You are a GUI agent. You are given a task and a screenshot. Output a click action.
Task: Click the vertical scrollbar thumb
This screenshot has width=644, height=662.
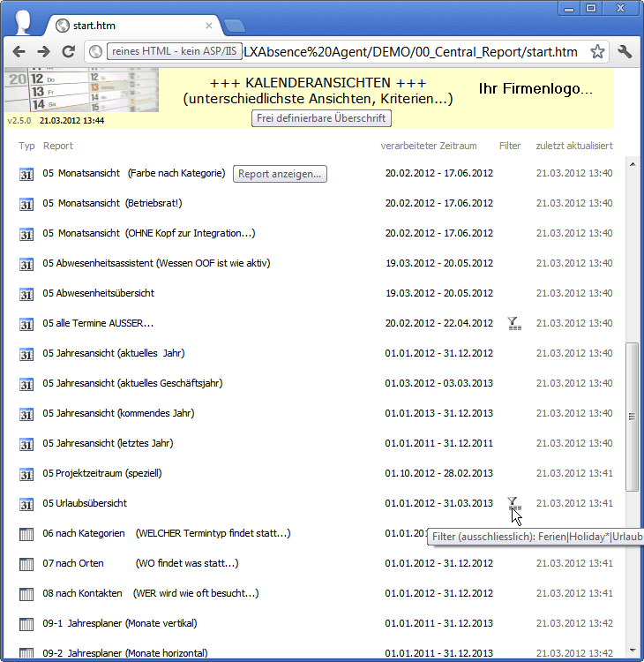(631, 417)
